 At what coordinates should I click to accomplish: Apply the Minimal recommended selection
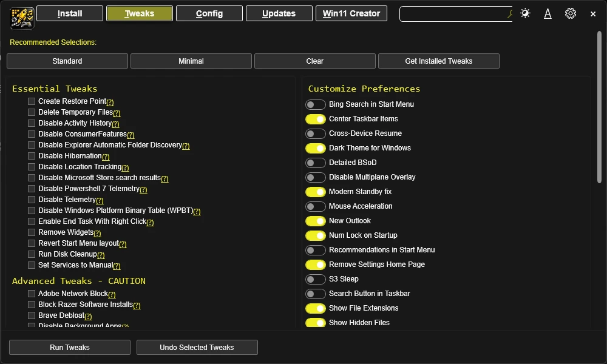point(191,61)
